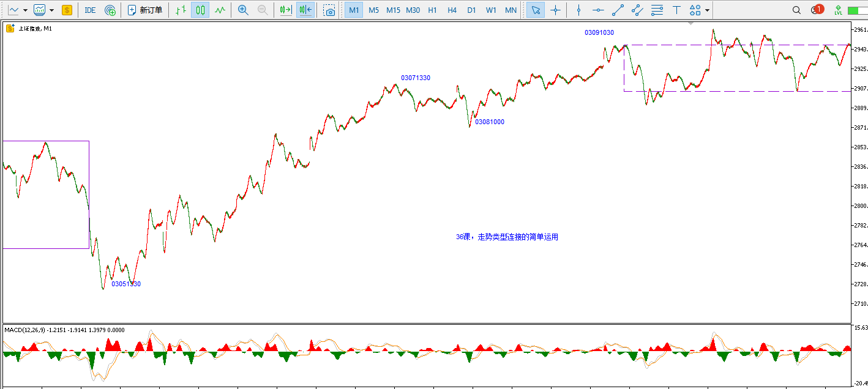Draw a trendline with the line tool
Image resolution: width=868 pixels, height=389 pixels.
618,10
